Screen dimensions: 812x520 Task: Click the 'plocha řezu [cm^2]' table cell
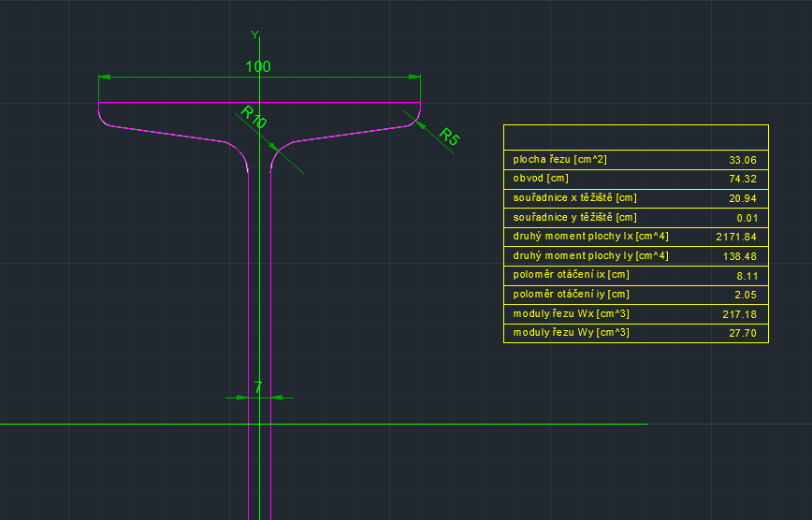click(560, 160)
